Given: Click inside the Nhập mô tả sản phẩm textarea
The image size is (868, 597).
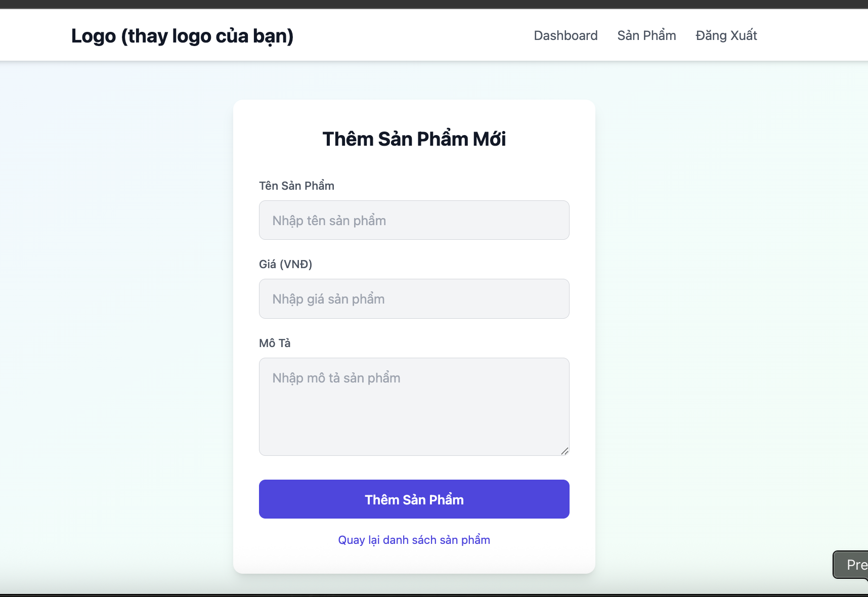Looking at the screenshot, I should tap(414, 407).
